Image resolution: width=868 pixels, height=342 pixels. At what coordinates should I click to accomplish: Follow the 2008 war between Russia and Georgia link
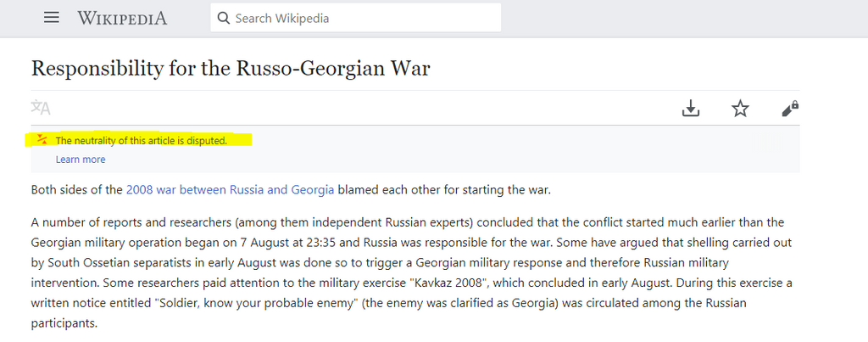231,190
